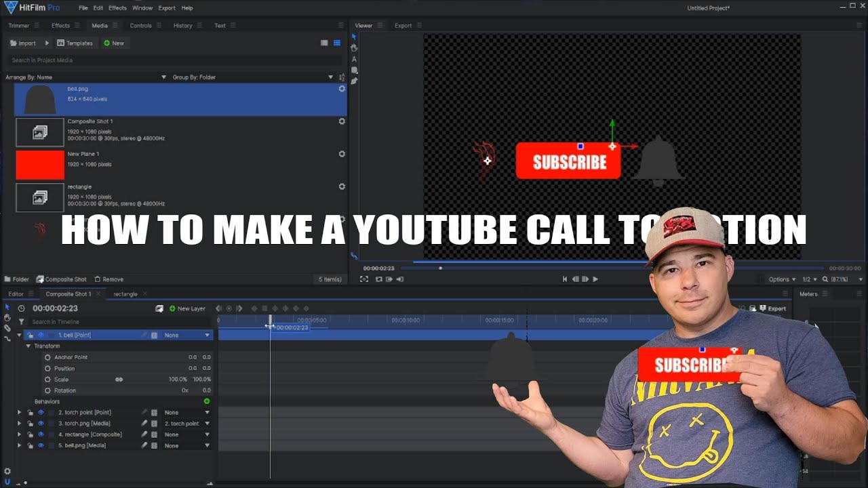Screen dimensions: 868x488
Task: Hide the torch.png [Media] layer
Action: coord(40,424)
